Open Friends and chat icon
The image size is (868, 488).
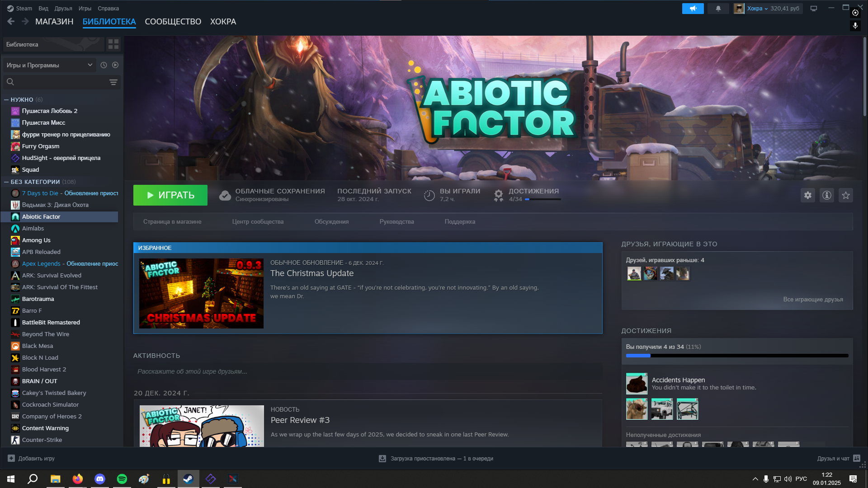857,459
